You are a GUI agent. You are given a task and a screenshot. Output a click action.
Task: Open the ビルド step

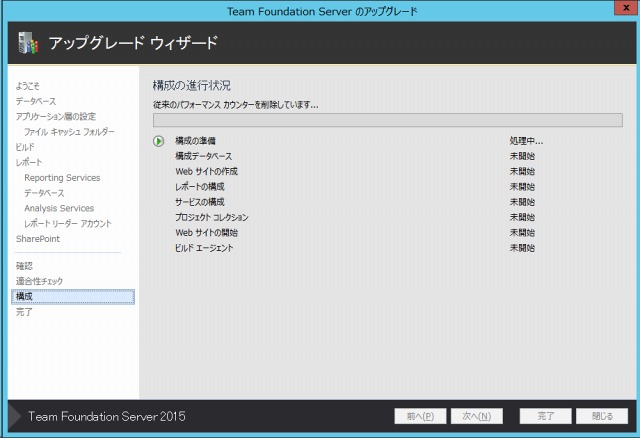25,147
